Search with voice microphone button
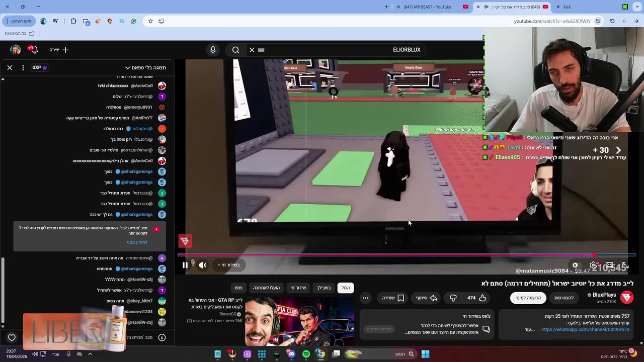 coord(213,50)
